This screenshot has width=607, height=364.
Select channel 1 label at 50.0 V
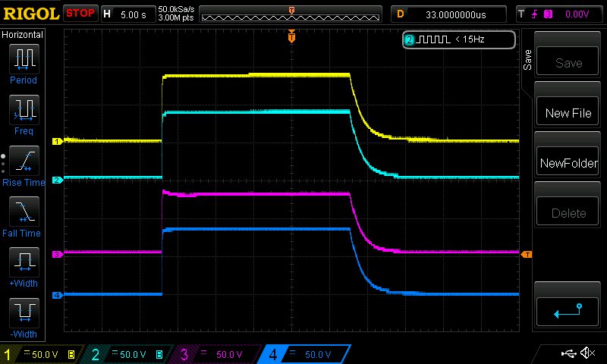[x=42, y=354]
